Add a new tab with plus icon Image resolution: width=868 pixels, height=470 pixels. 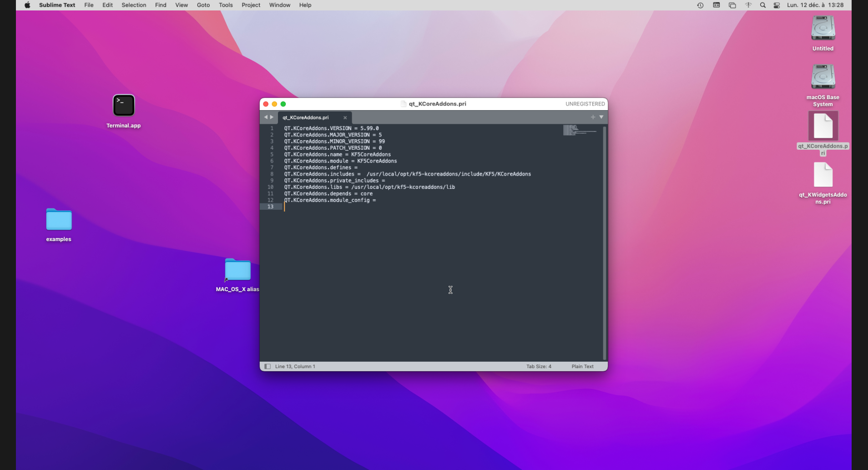pos(593,117)
